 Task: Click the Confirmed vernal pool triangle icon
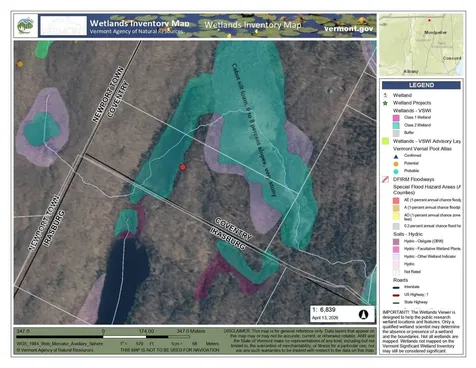396,156
